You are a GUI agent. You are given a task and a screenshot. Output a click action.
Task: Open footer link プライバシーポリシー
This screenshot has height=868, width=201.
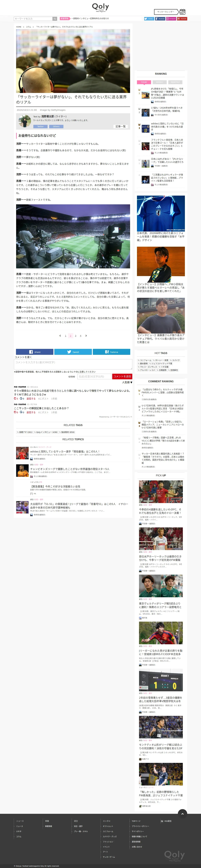(x=140, y=826)
